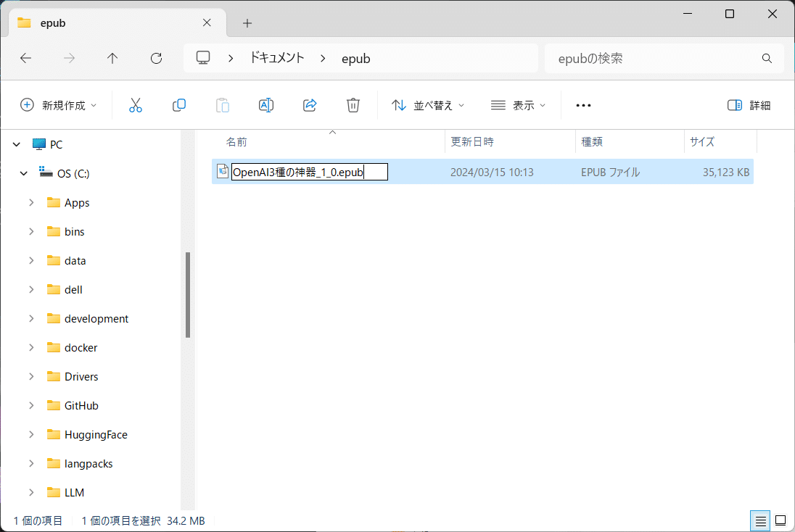Expand the Apps folder chevron
This screenshot has height=532, width=795.
pyautogui.click(x=31, y=203)
